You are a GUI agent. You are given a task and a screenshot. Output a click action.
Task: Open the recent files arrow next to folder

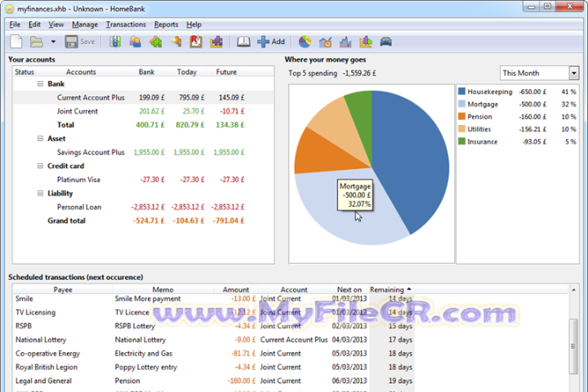[x=53, y=42]
